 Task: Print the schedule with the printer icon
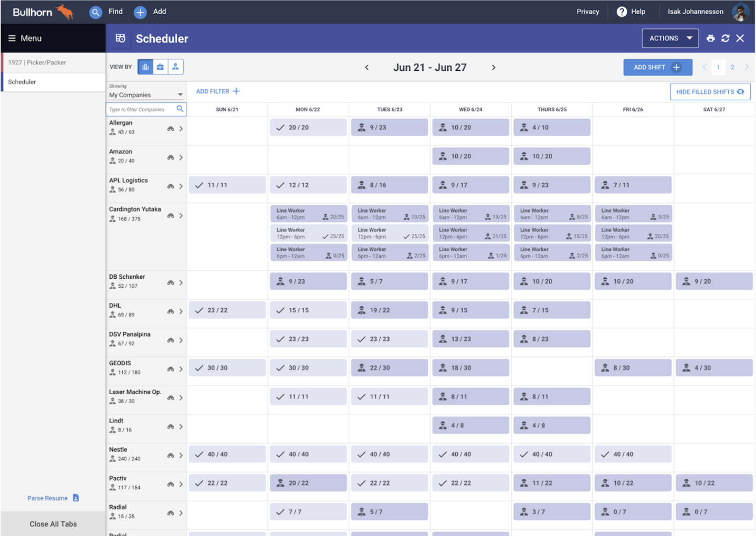[711, 38]
